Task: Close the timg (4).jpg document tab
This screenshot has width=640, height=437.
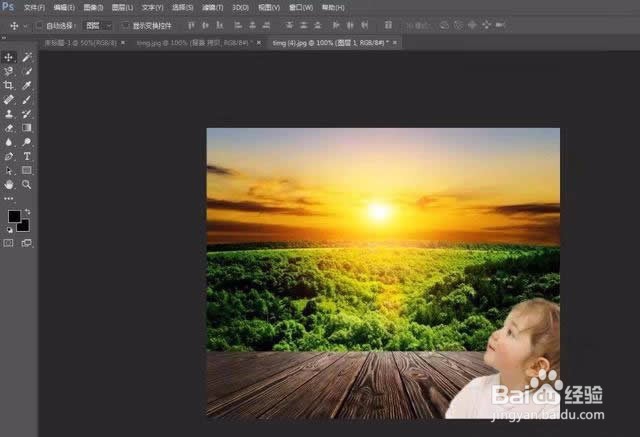Action: 395,43
